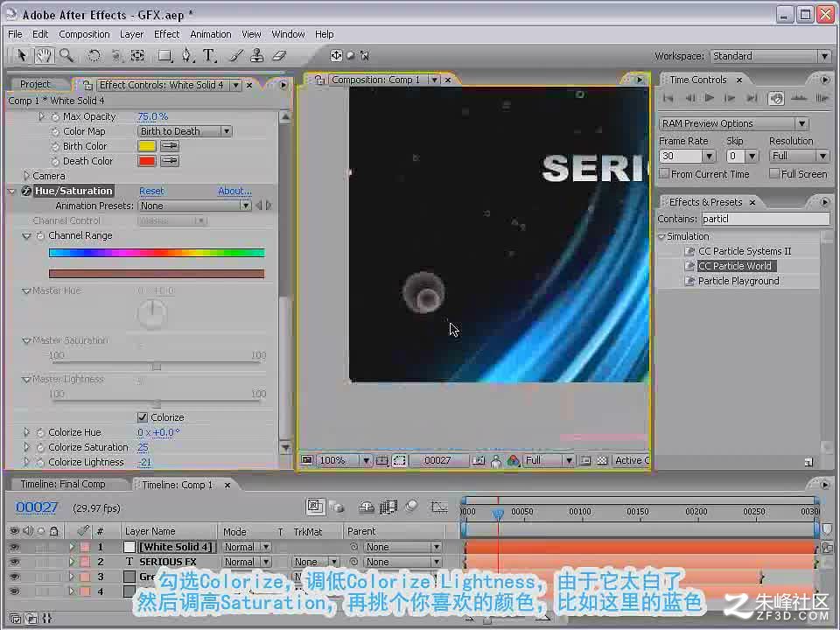Click the frame blending icon in timeline
The height and width of the screenshot is (630, 840).
388,507
